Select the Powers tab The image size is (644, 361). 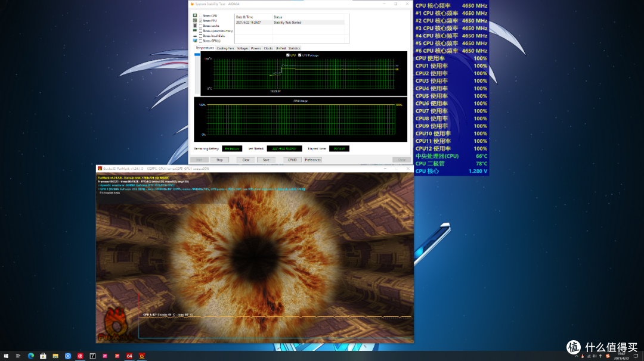pyautogui.click(x=256, y=48)
